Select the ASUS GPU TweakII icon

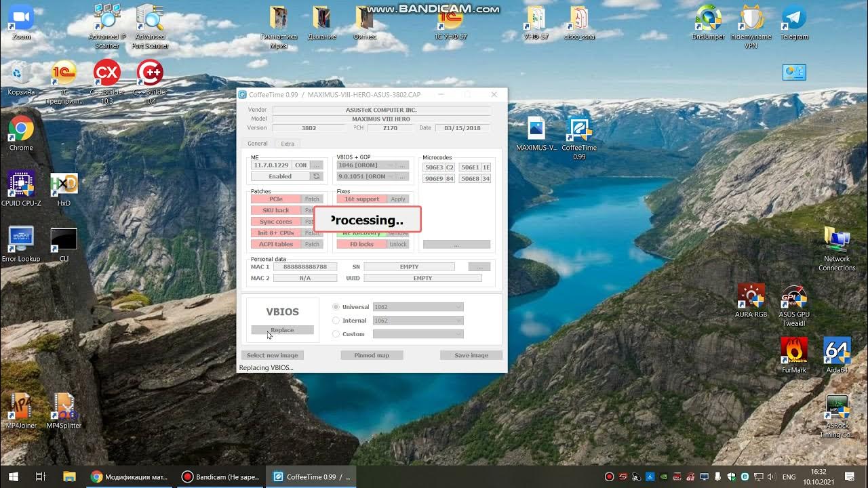794,304
